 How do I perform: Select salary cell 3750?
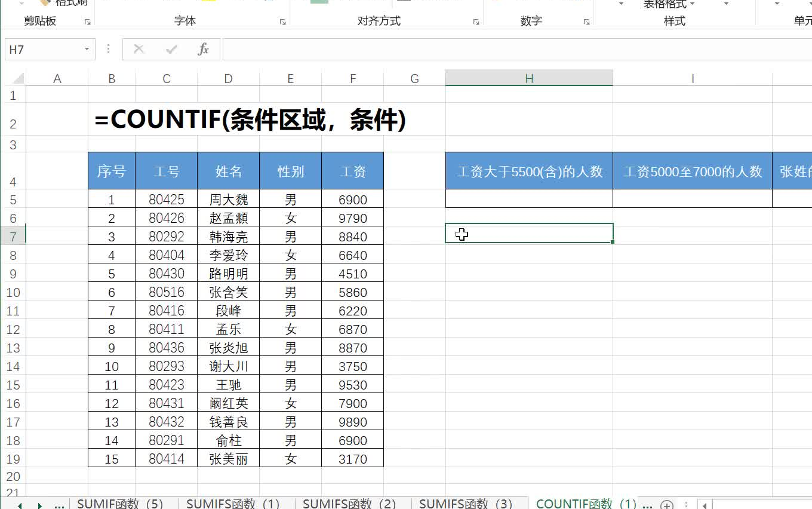[353, 366]
